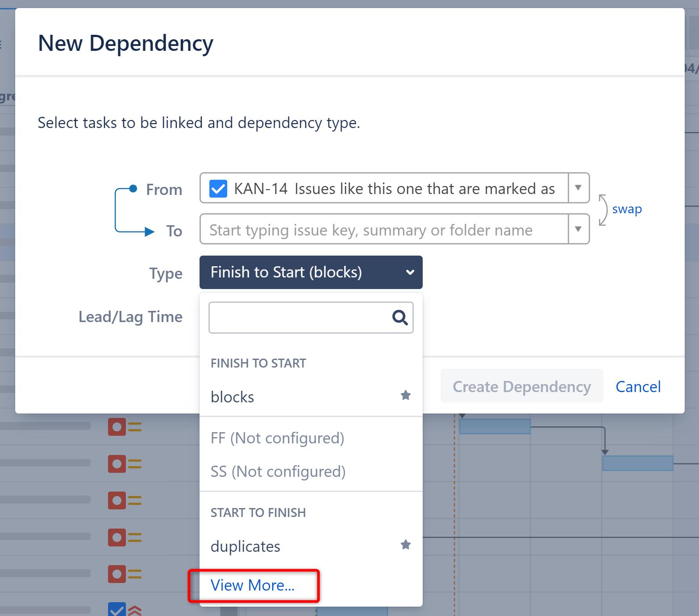Click the swap arrows icon
This screenshot has width=699, height=616.
click(603, 209)
